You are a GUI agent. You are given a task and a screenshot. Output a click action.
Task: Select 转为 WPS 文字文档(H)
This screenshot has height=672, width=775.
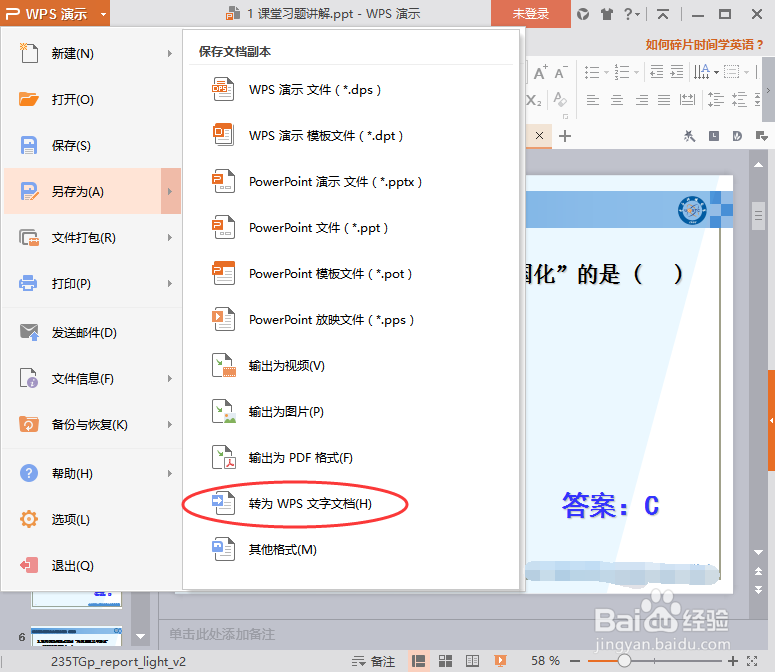coord(351,503)
